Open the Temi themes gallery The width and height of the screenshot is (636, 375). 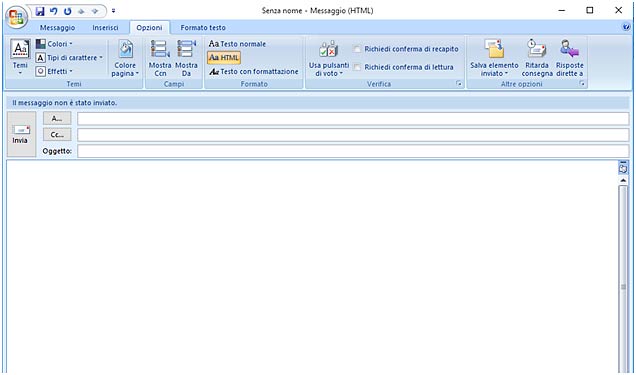pos(20,57)
